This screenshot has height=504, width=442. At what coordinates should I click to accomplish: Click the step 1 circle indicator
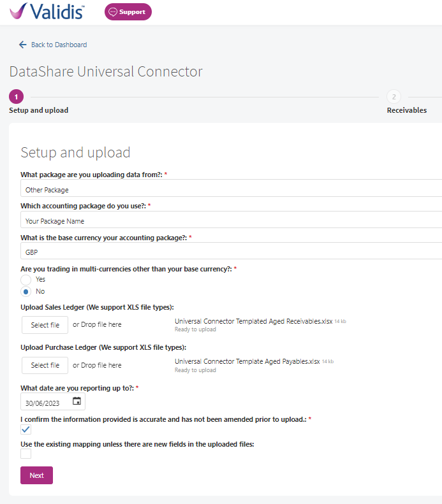pyautogui.click(x=16, y=97)
